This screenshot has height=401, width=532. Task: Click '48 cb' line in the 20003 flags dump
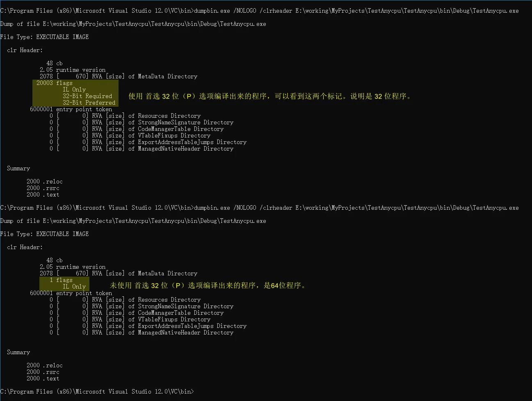coord(55,63)
